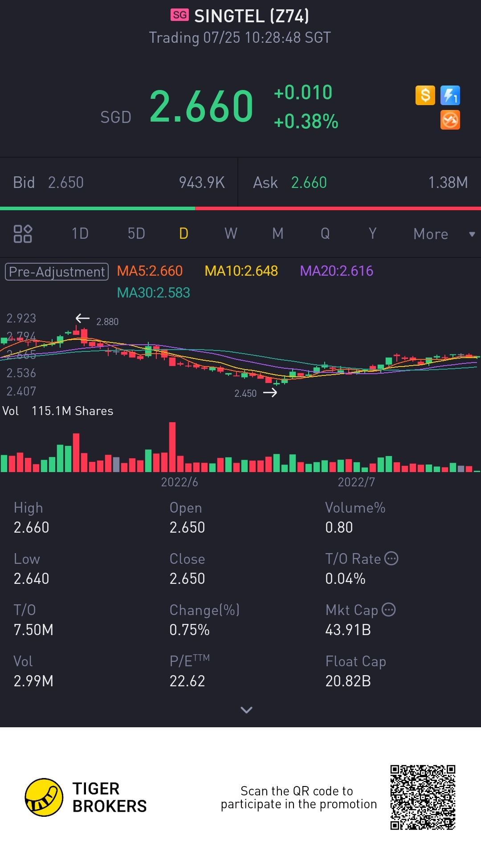
Task: Tap the yellow dollar sign icon
Action: click(x=425, y=95)
